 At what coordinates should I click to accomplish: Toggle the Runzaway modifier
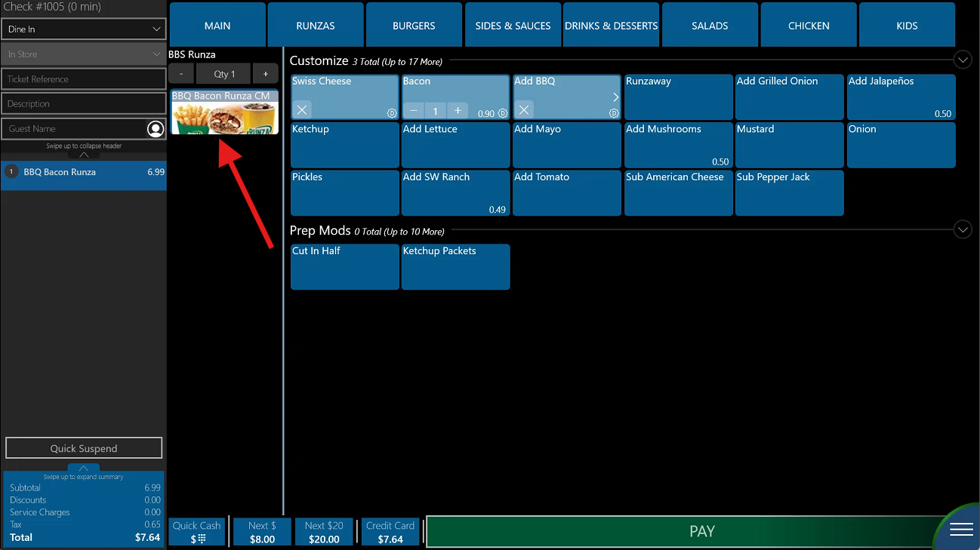[679, 97]
